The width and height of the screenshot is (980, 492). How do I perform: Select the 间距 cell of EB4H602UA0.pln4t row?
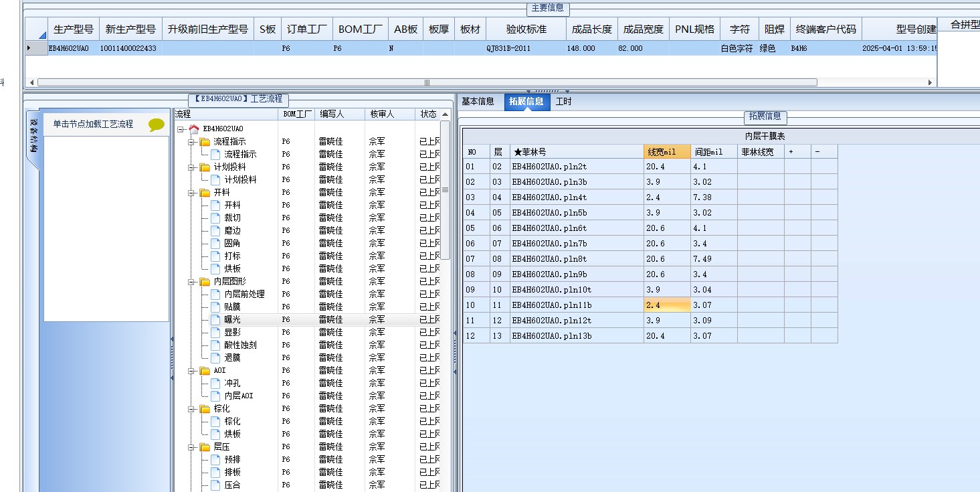(x=714, y=197)
